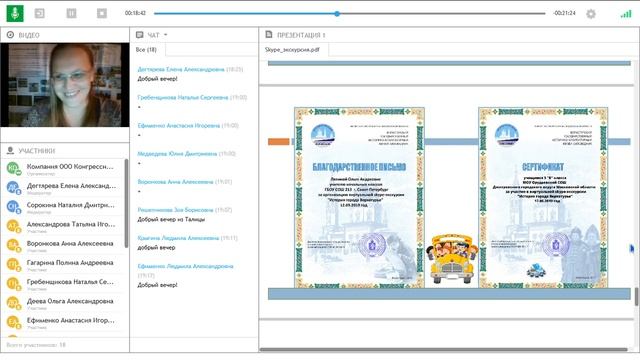Screen dimensions: 640x360
Task: Click the Video panel header icon
Action: coord(10,35)
